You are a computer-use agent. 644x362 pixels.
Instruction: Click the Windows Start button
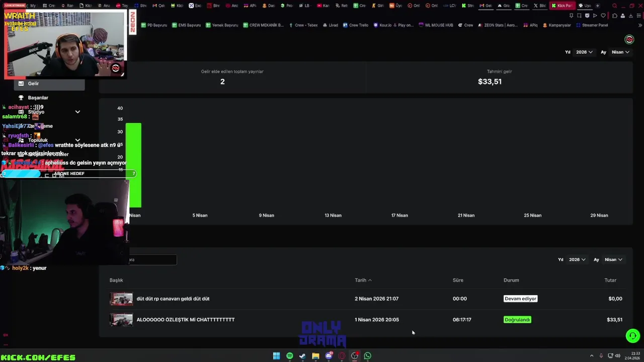276,356
